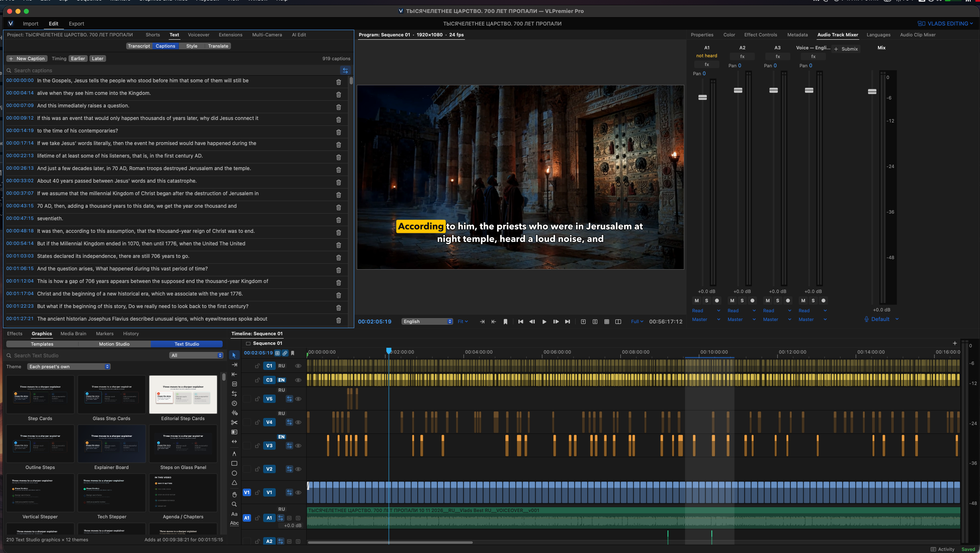Image resolution: width=980 pixels, height=553 pixels.
Task: Delete the caption at 00:00:07:09
Action: click(339, 107)
